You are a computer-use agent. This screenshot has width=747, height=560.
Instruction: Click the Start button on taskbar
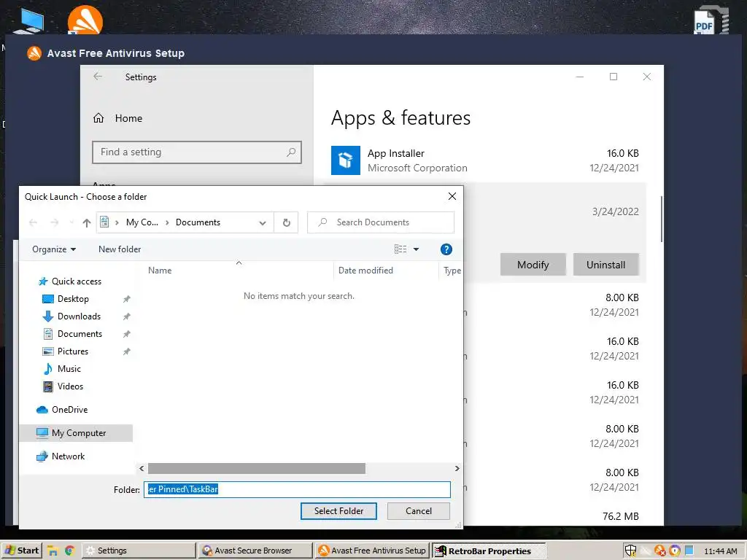21,551
